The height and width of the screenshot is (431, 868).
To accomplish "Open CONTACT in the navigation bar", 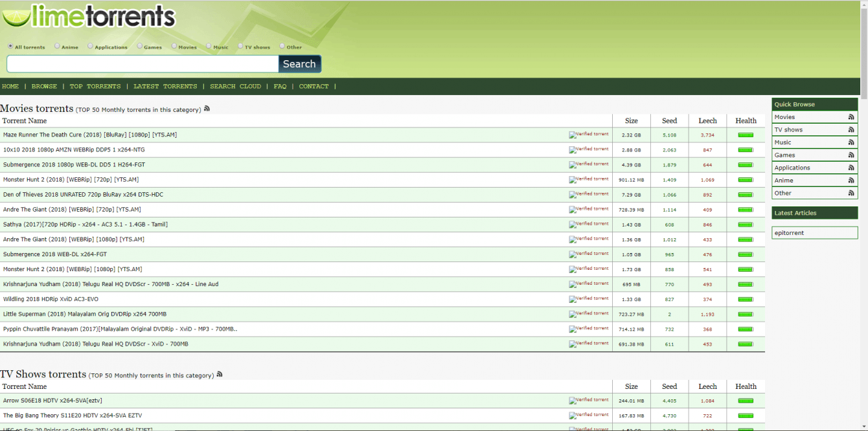I will point(314,86).
